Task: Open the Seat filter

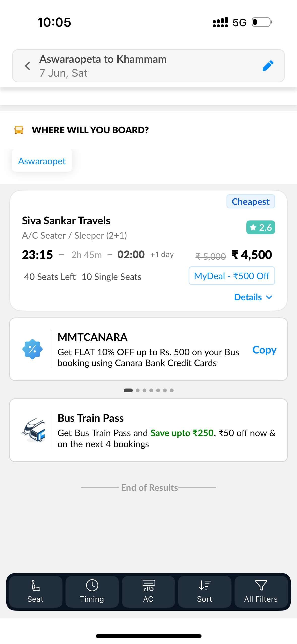Action: point(36,591)
